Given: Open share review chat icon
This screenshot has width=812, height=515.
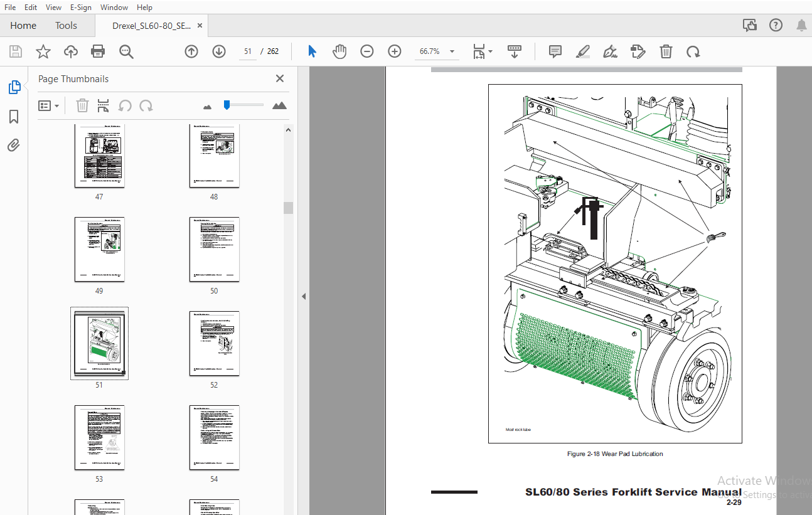Looking at the screenshot, I should click(x=750, y=25).
